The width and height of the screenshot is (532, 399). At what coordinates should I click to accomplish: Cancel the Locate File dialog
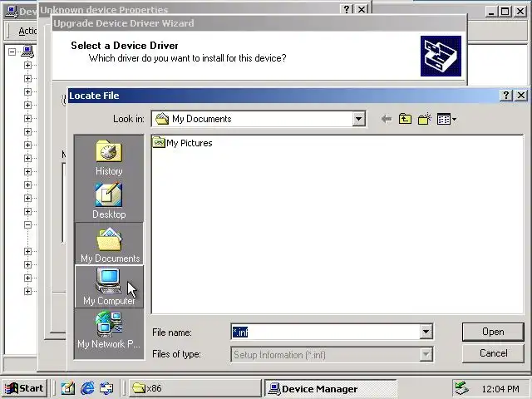493,353
